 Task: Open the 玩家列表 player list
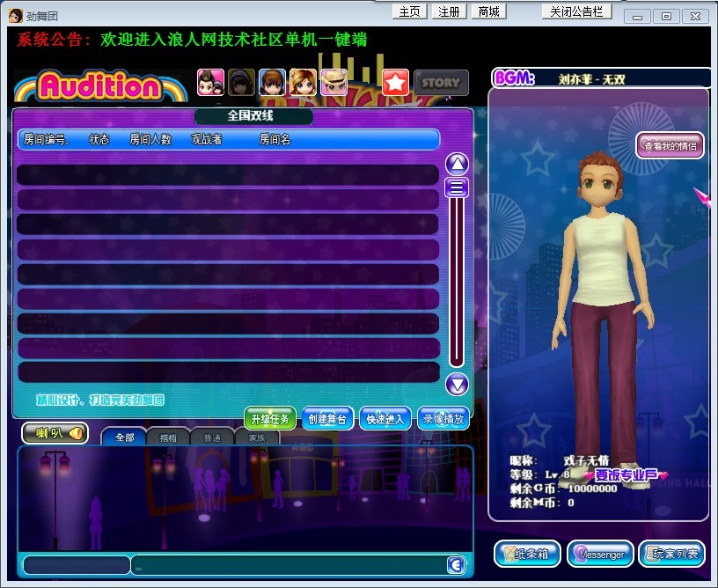671,554
